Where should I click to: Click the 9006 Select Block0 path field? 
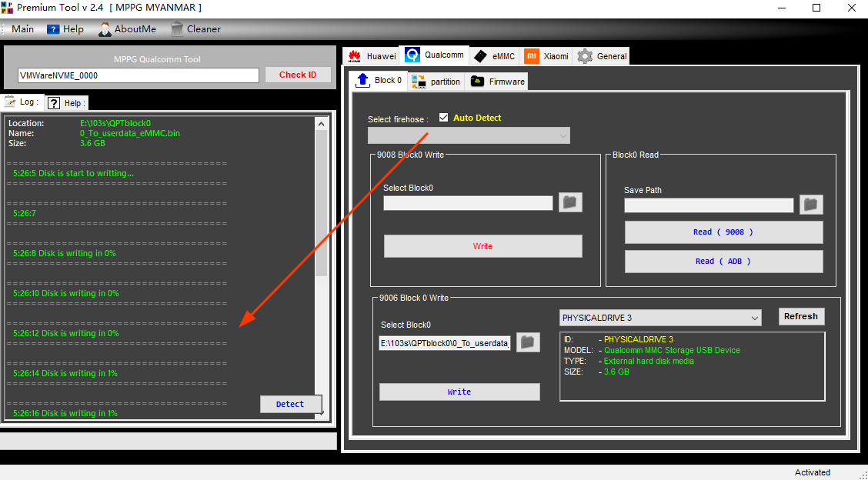pyautogui.click(x=445, y=343)
